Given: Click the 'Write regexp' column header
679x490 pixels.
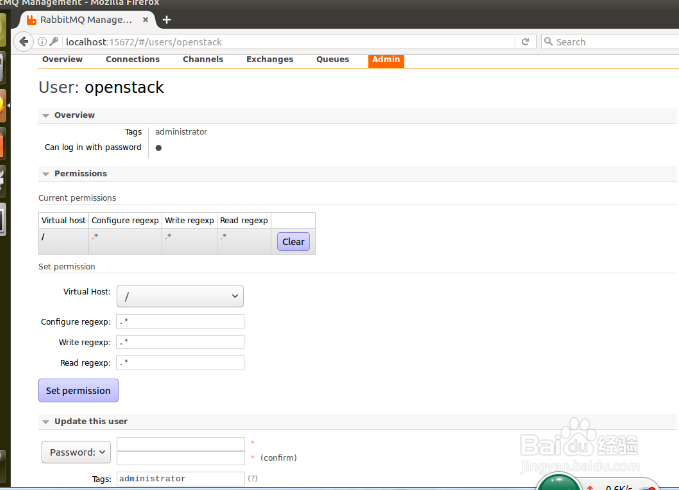Looking at the screenshot, I should (x=189, y=220).
